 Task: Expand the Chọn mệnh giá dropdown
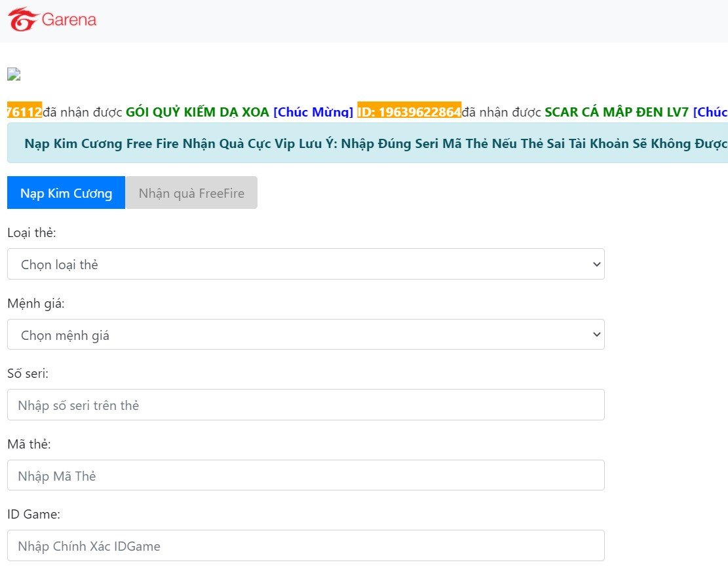[306, 335]
